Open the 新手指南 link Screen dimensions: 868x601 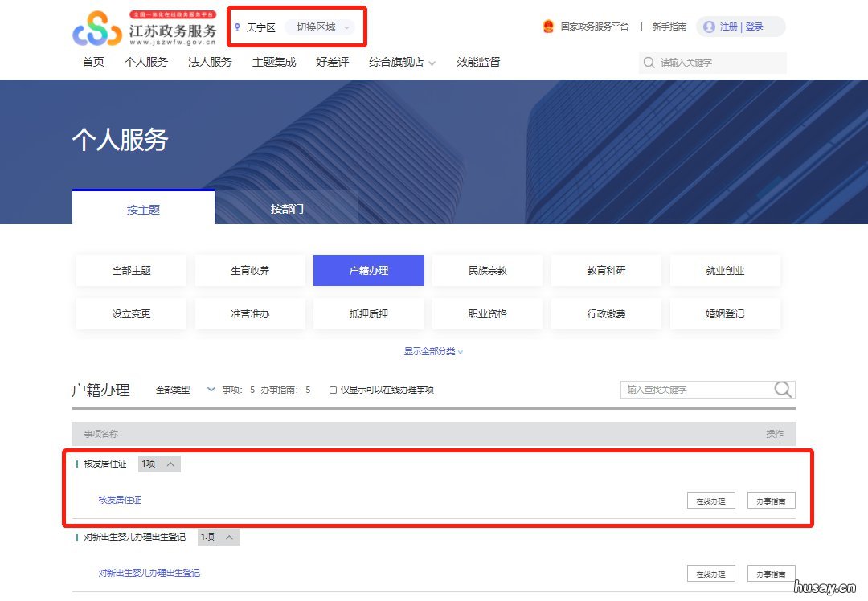(670, 27)
